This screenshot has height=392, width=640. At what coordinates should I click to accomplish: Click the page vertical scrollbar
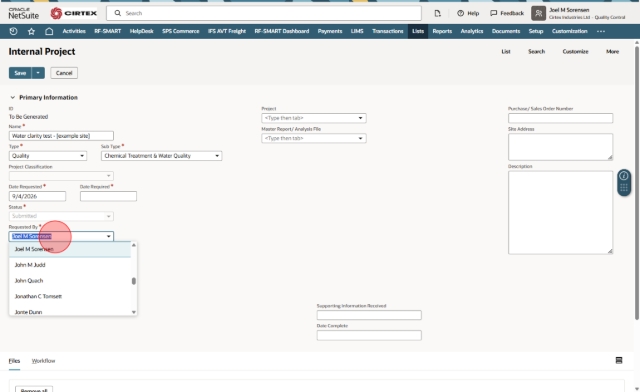637,183
